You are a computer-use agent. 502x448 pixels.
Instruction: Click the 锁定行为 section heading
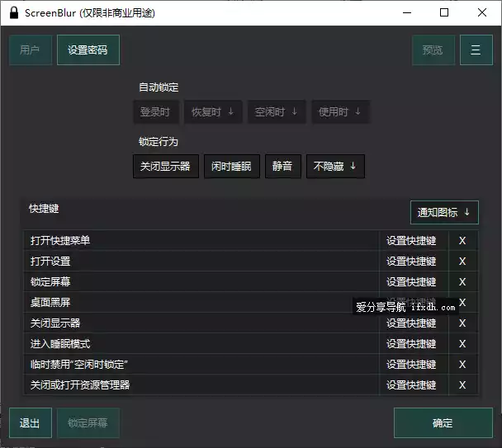[159, 141]
